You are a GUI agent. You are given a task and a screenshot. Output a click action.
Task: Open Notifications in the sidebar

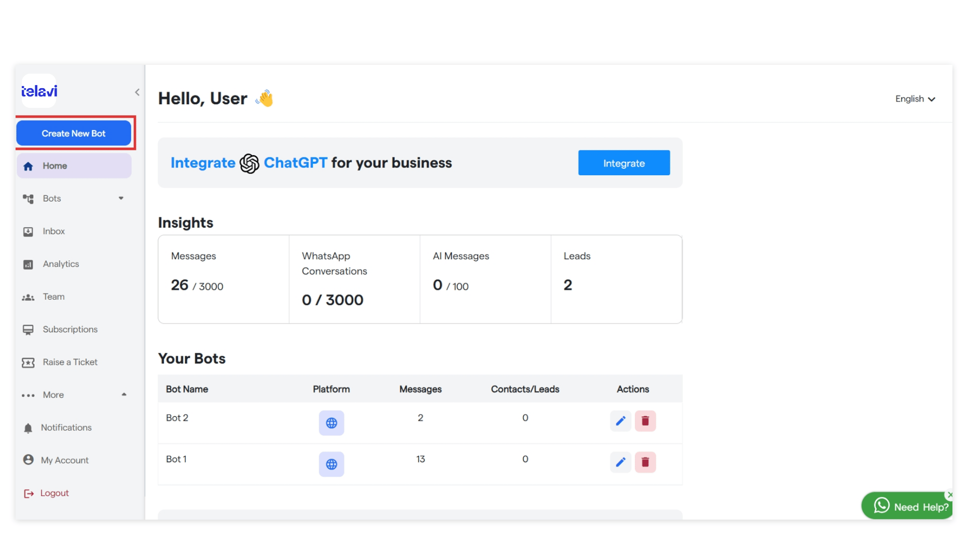pos(66,427)
